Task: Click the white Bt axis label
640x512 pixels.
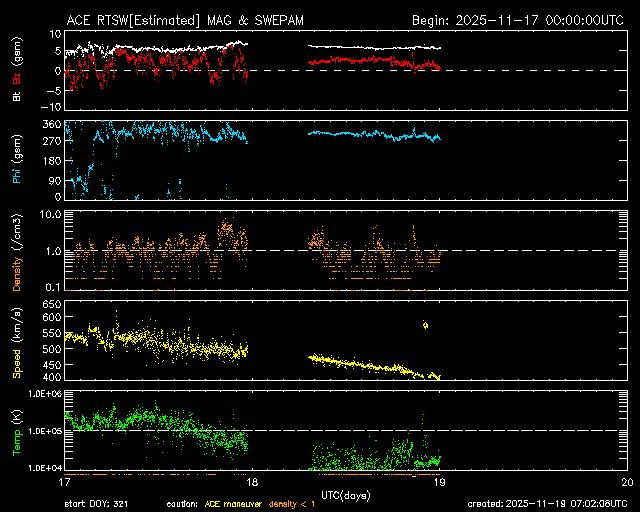Action: point(17,95)
